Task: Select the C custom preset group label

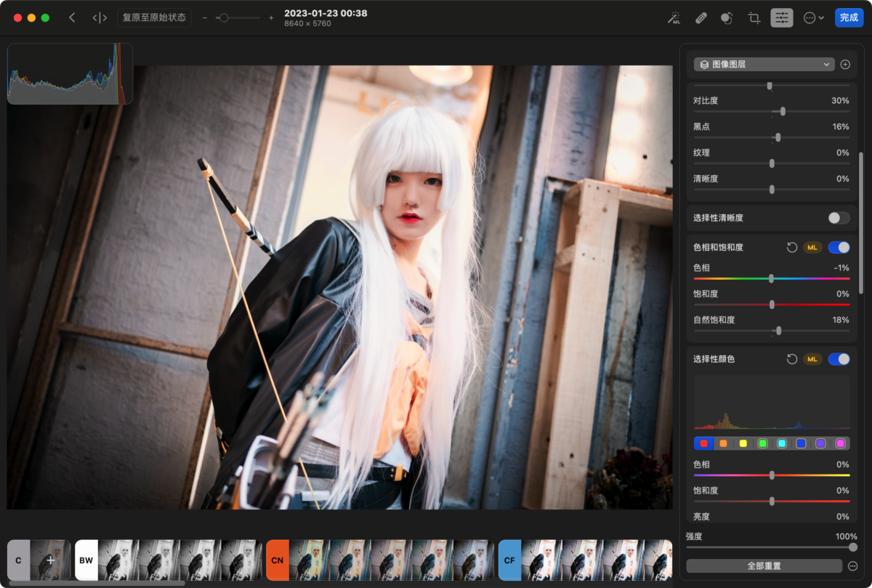Action: click(18, 560)
